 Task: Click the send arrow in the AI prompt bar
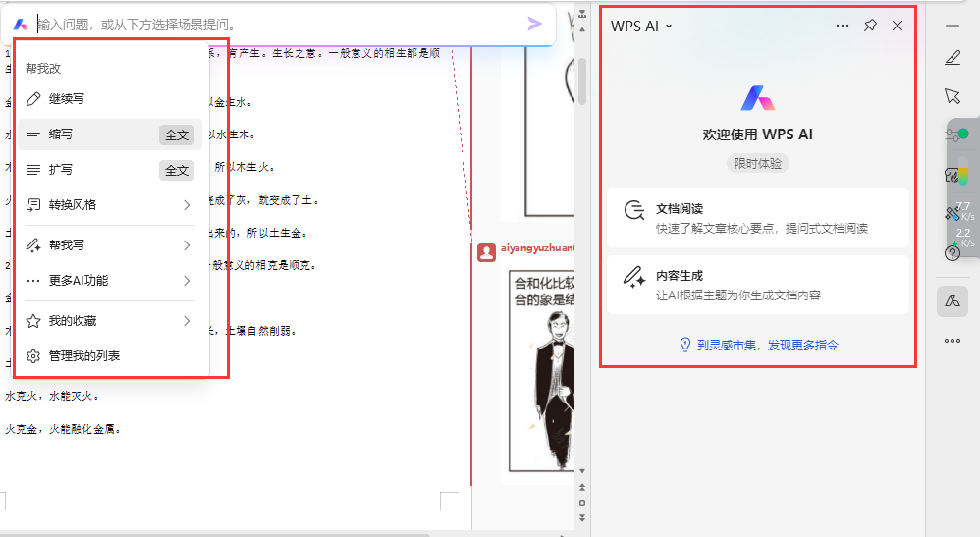click(534, 24)
